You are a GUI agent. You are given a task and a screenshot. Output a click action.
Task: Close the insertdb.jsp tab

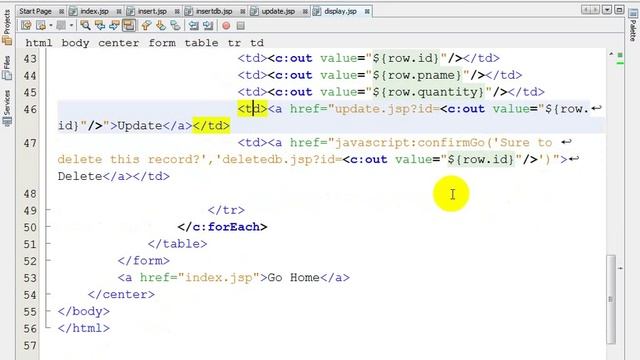(x=243, y=11)
